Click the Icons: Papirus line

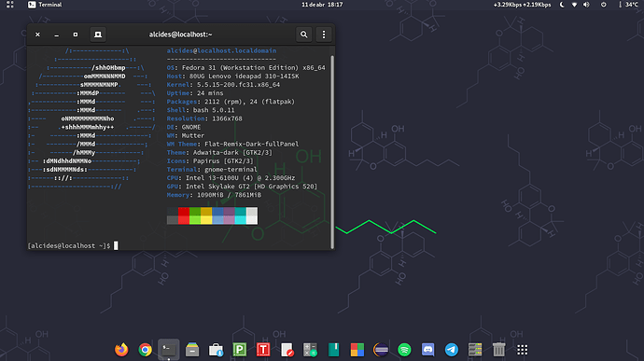pos(210,161)
